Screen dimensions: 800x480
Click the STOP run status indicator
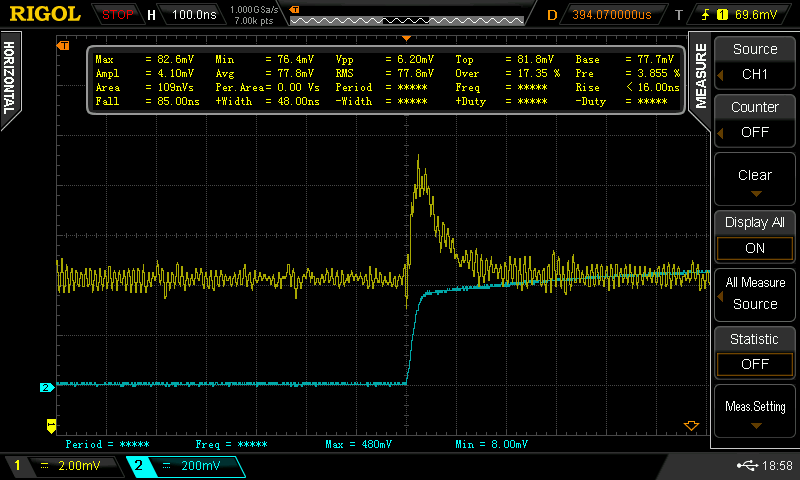[x=118, y=15]
